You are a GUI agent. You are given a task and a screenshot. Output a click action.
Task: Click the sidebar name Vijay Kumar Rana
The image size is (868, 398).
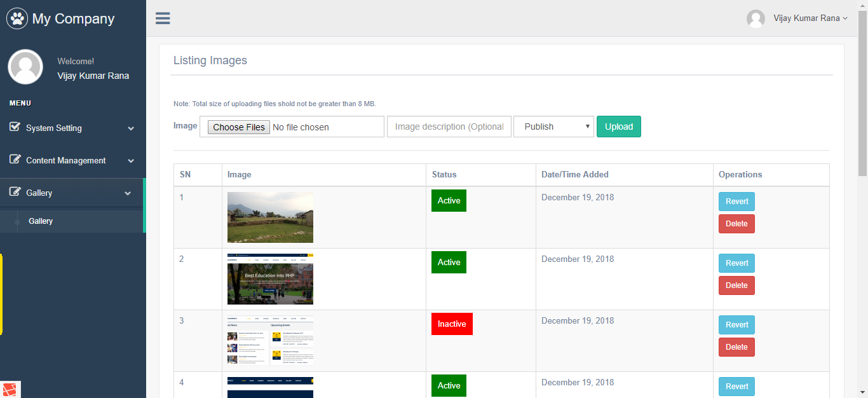[x=93, y=76]
